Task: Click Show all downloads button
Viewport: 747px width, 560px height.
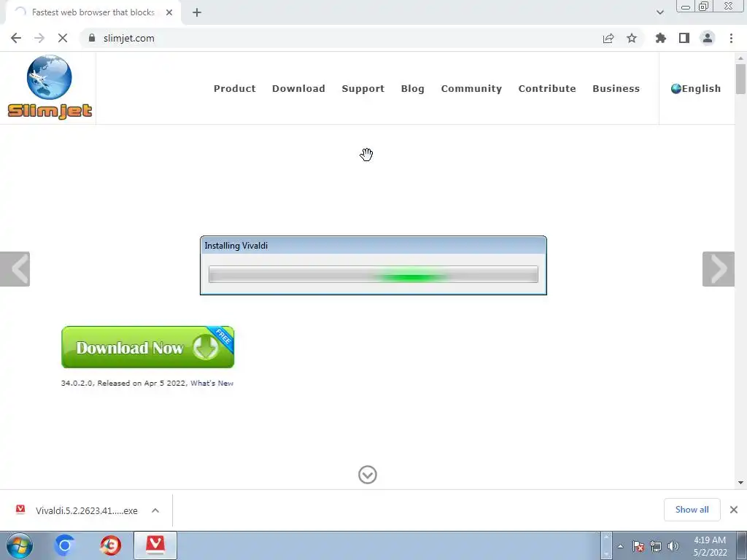Action: (692, 510)
